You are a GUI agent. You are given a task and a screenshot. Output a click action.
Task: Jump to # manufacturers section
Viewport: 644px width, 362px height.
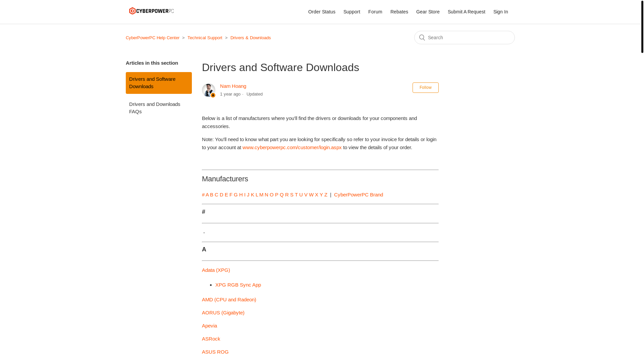coord(203,195)
